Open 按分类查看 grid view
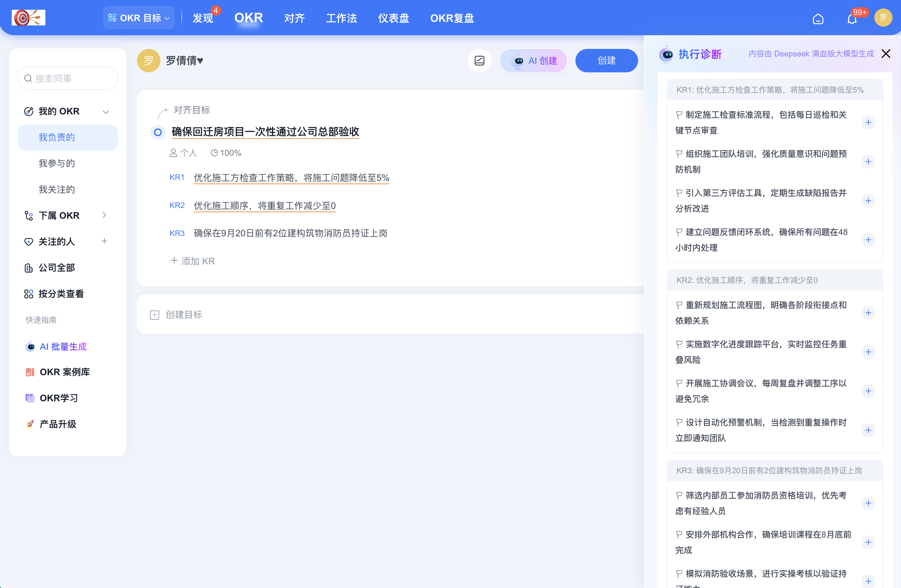 (x=62, y=294)
